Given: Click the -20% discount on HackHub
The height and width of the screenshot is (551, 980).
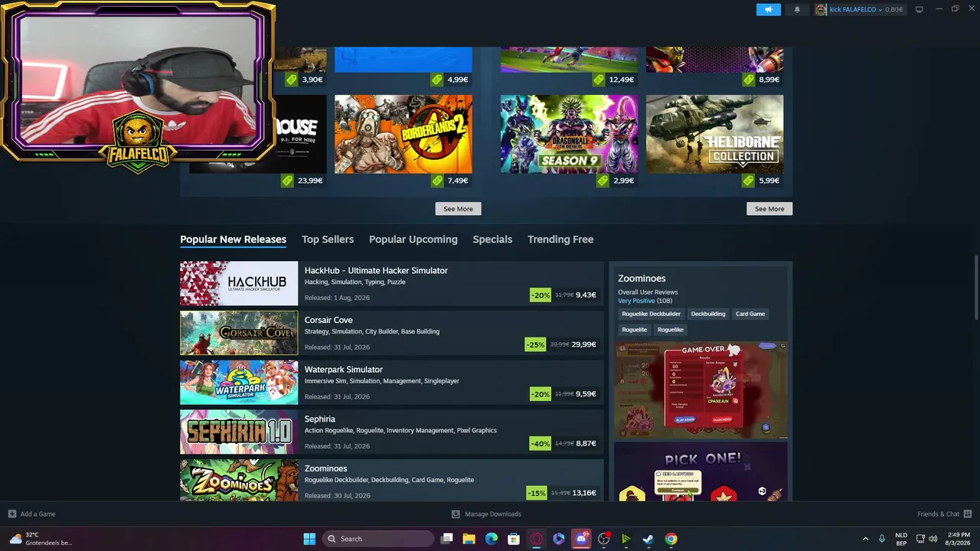Looking at the screenshot, I should [x=541, y=295].
